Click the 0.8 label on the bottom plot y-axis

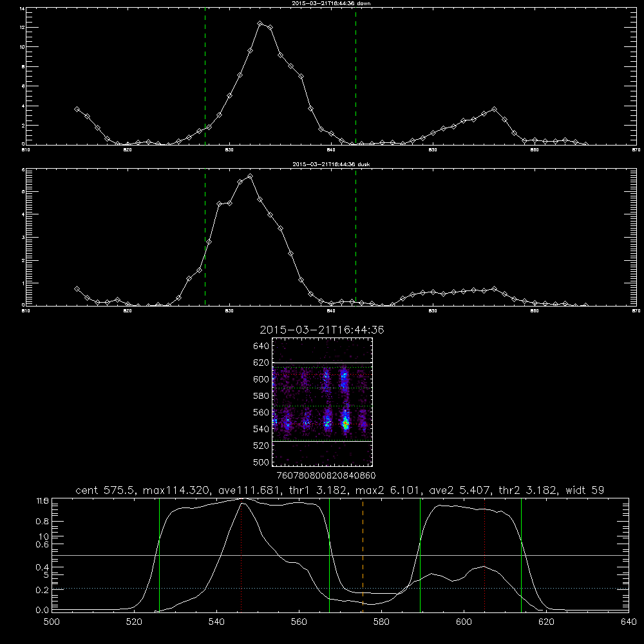coord(43,522)
